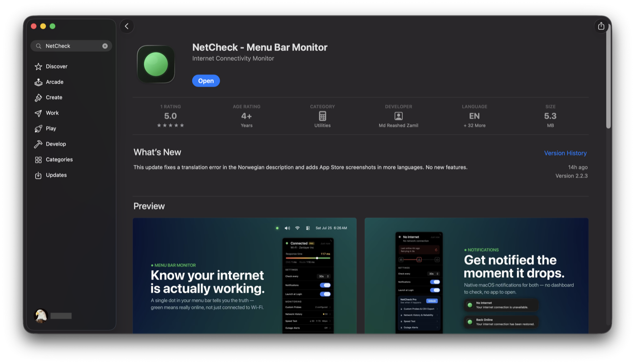Click the update notes about Norwegian description
The width and height of the screenshot is (635, 364).
[300, 167]
